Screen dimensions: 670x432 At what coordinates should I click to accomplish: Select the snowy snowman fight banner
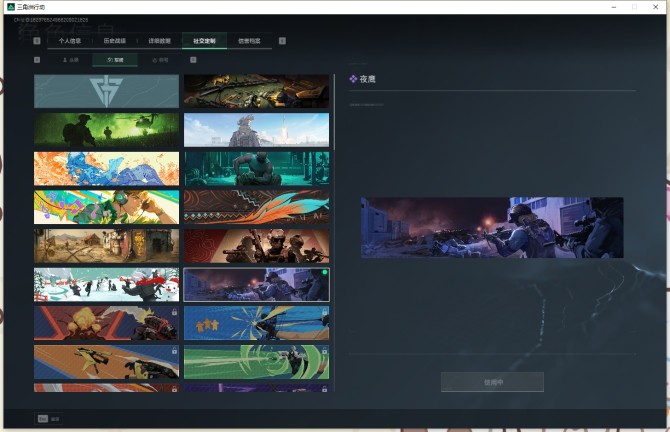pyautogui.click(x=106, y=285)
